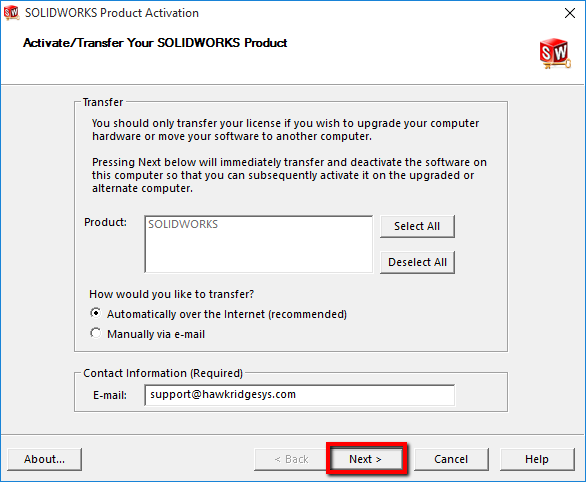
Task: Click the greyed-out Back button
Action: point(291,459)
